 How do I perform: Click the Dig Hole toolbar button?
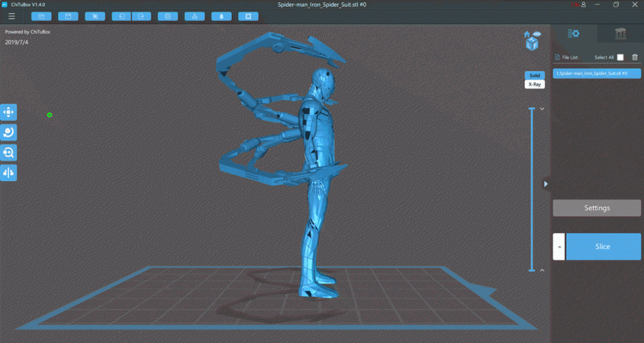pyautogui.click(x=249, y=17)
